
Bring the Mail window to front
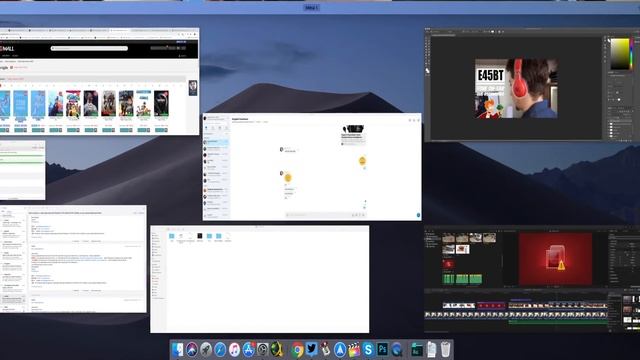[73, 259]
